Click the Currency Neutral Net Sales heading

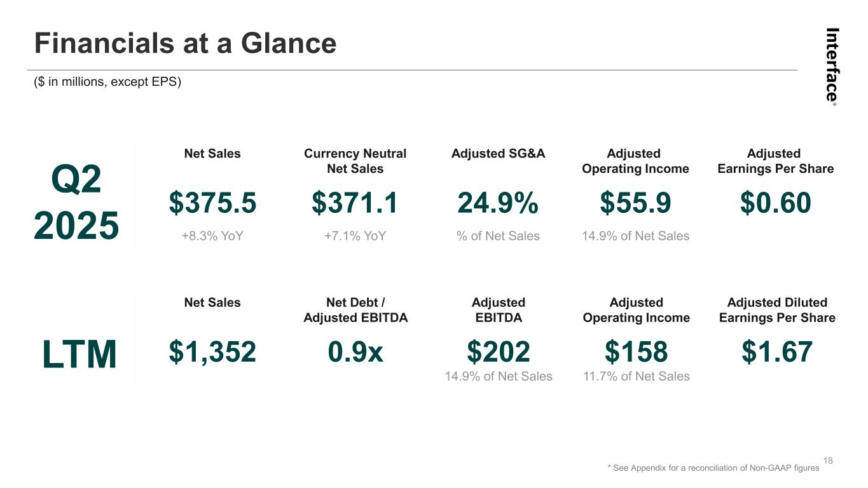tap(355, 161)
